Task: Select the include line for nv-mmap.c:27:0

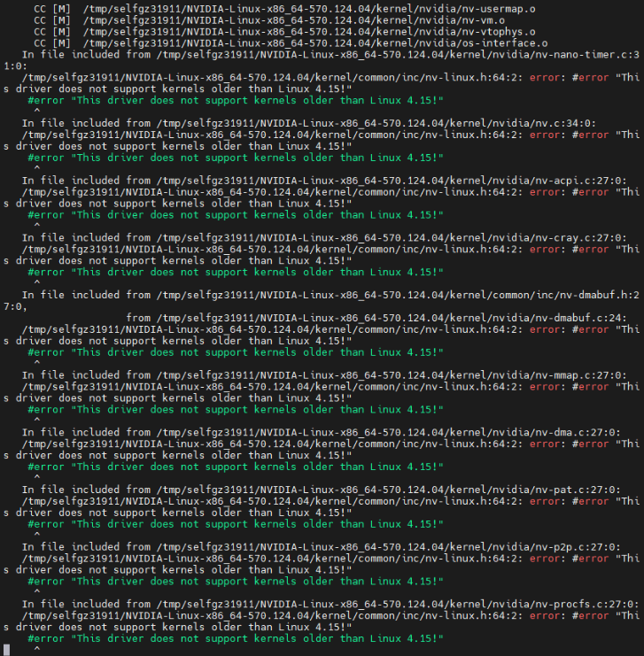Action: pos(324,375)
